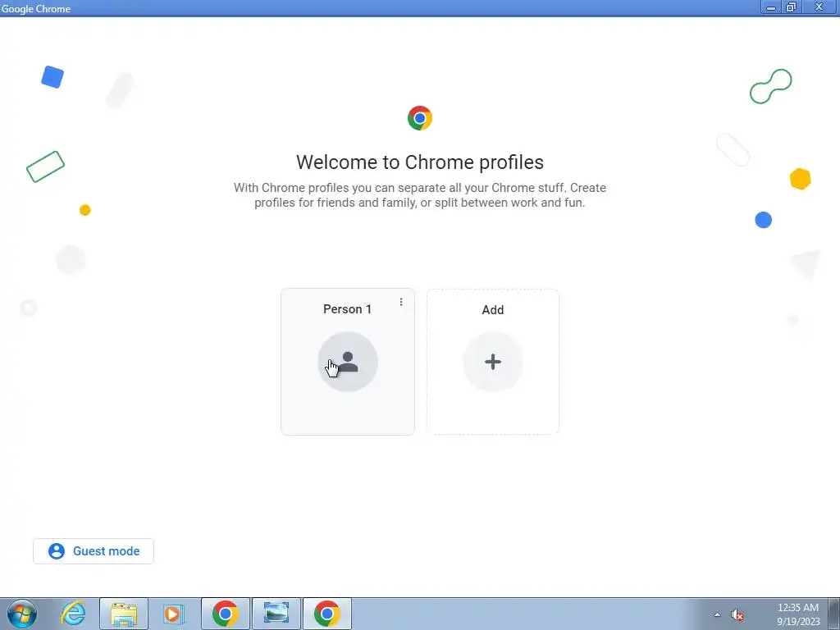Click the plus icon to add profile
Screen dimensions: 840x630
(493, 362)
